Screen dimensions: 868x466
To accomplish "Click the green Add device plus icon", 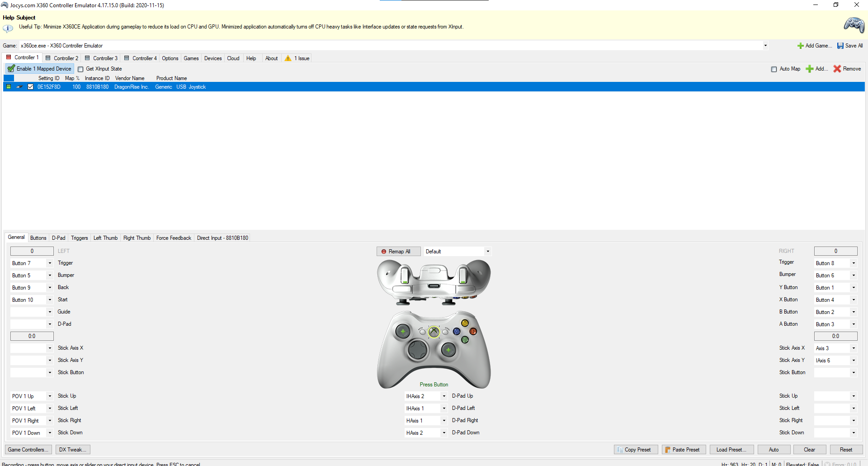I will point(810,69).
